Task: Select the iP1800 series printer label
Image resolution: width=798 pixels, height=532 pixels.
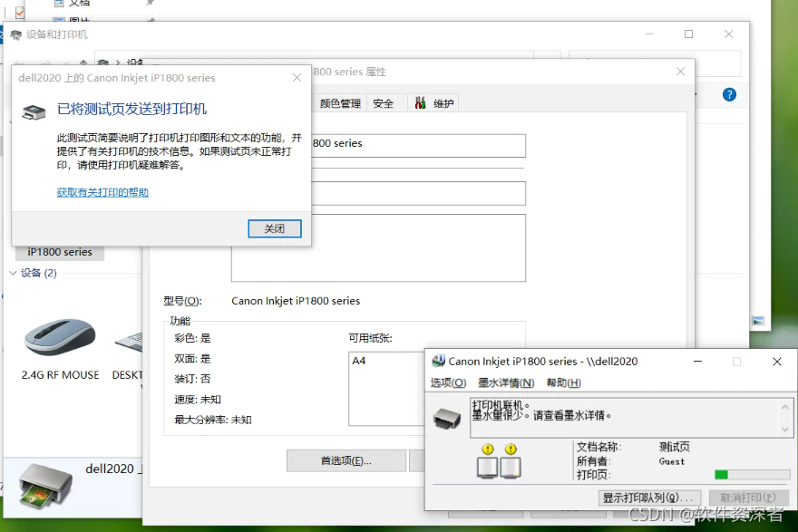Action: click(x=60, y=252)
